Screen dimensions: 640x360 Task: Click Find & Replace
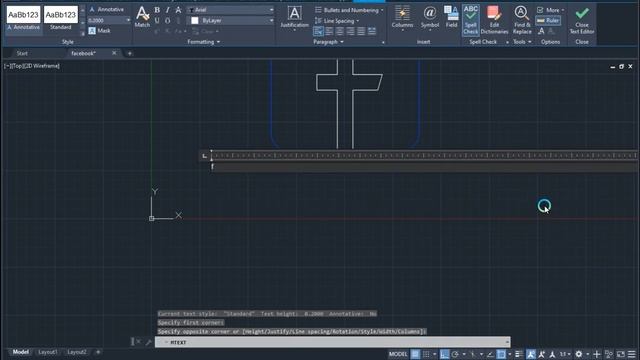522,20
